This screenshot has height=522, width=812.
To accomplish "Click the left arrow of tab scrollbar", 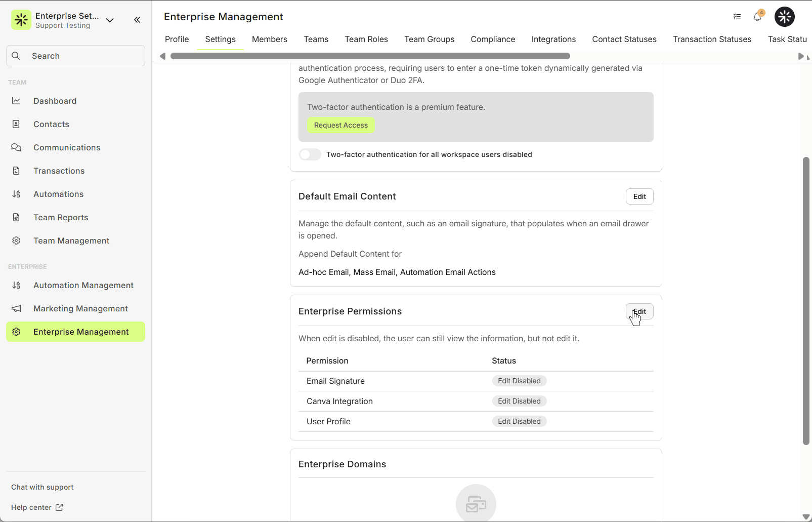I will tap(162, 56).
